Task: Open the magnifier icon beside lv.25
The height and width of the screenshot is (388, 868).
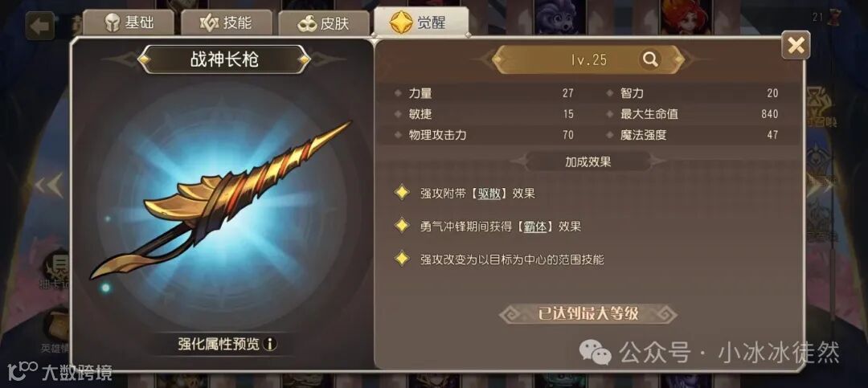Action: point(650,59)
